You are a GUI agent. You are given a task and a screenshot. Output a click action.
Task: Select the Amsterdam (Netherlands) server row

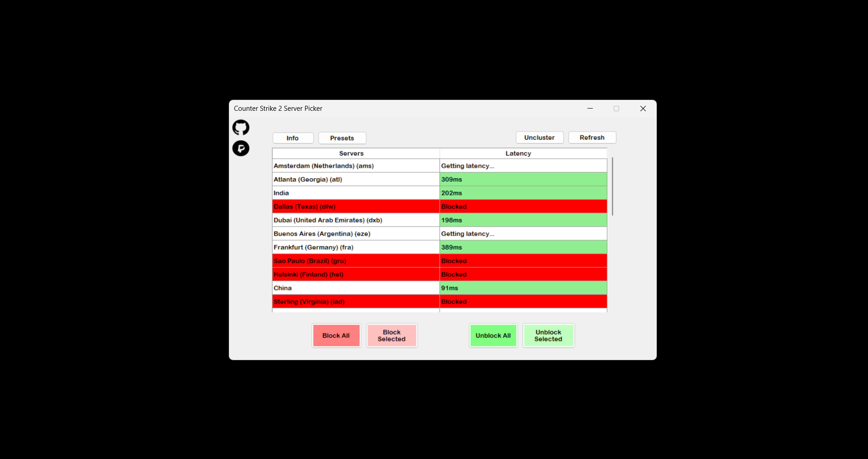click(x=356, y=166)
